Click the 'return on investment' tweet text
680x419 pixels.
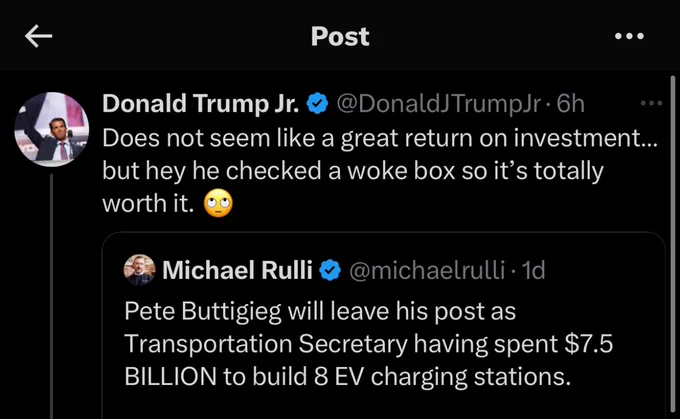[x=520, y=138]
